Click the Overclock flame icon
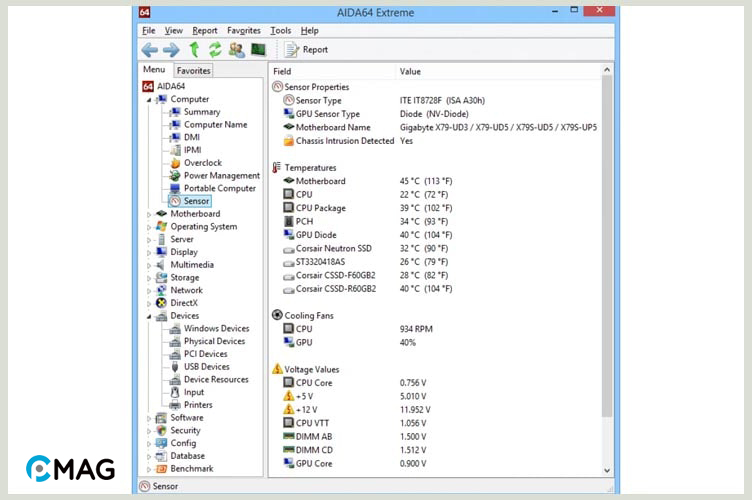The width and height of the screenshot is (752, 500). [176, 163]
